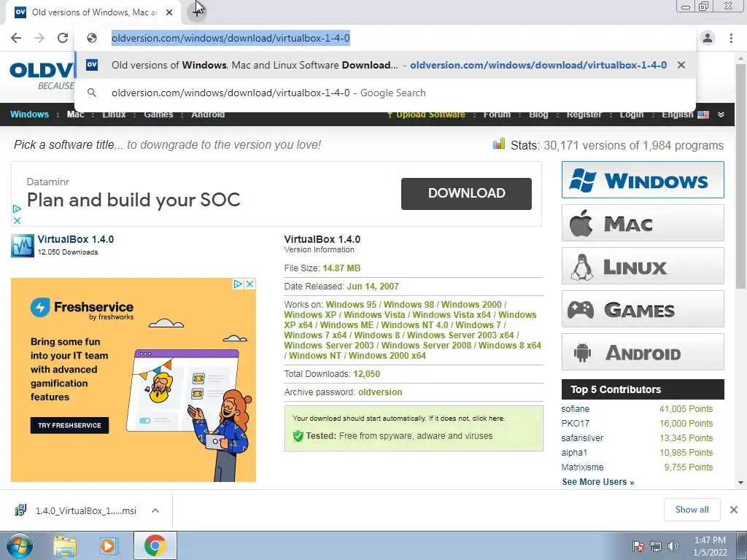This screenshot has width=747, height=560.
Task: Click Show all downloads button
Action: pyautogui.click(x=692, y=510)
